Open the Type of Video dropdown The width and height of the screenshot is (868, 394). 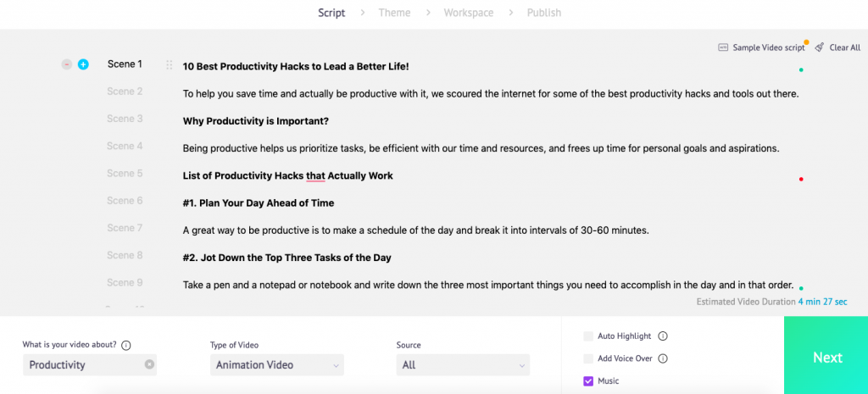click(x=277, y=364)
